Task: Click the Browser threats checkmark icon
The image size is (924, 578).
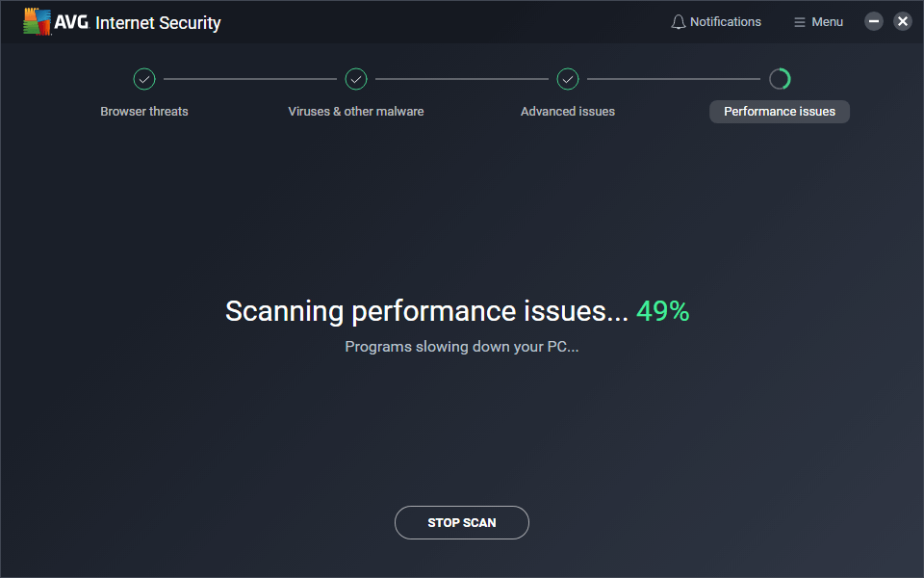Action: click(144, 79)
